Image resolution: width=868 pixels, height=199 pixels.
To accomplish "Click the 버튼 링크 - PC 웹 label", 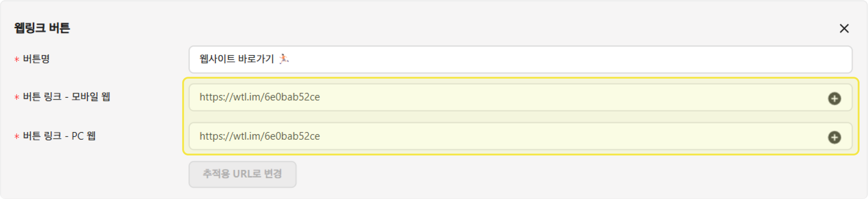I will click(59, 136).
